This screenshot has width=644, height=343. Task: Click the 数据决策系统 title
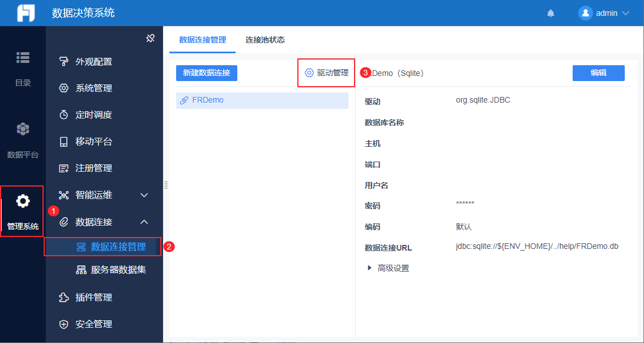coord(83,12)
